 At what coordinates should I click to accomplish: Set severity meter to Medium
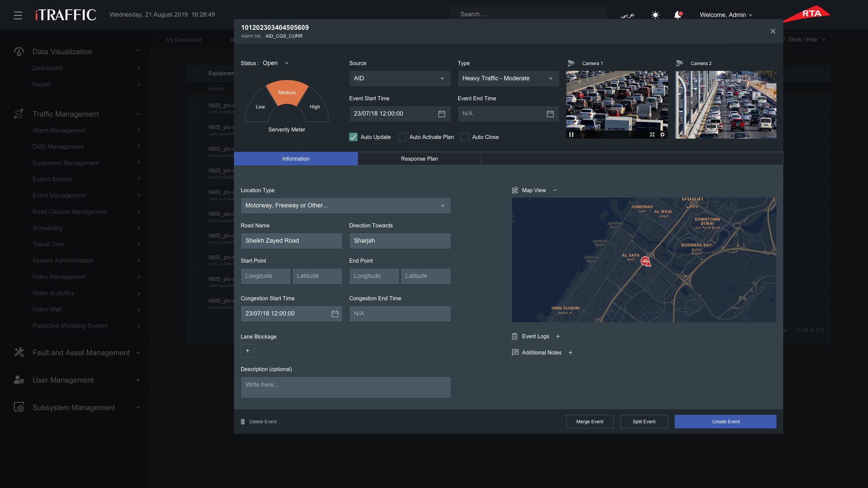point(287,93)
